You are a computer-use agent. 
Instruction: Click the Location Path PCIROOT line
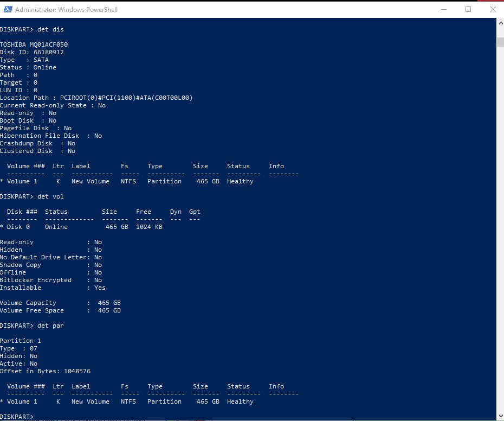pos(96,98)
